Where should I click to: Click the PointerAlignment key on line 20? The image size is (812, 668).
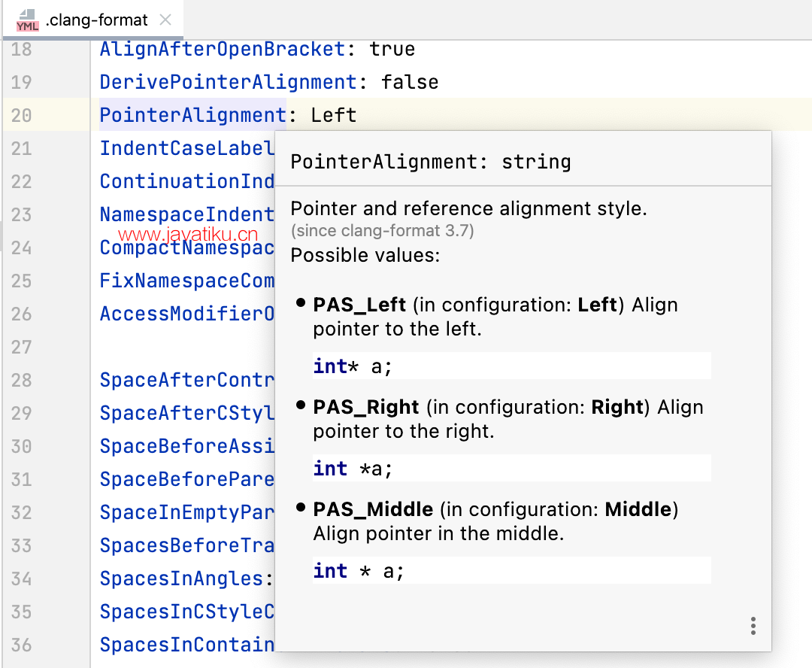click(x=192, y=116)
